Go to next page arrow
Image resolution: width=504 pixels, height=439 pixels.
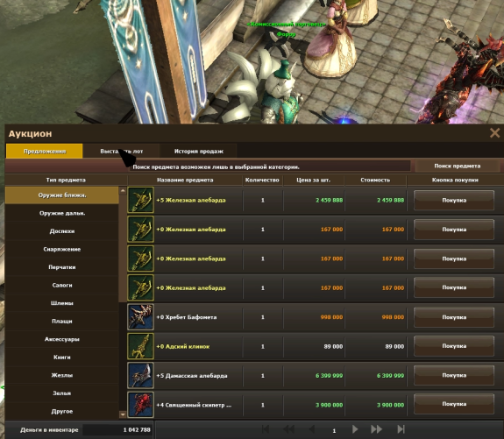[355, 429]
